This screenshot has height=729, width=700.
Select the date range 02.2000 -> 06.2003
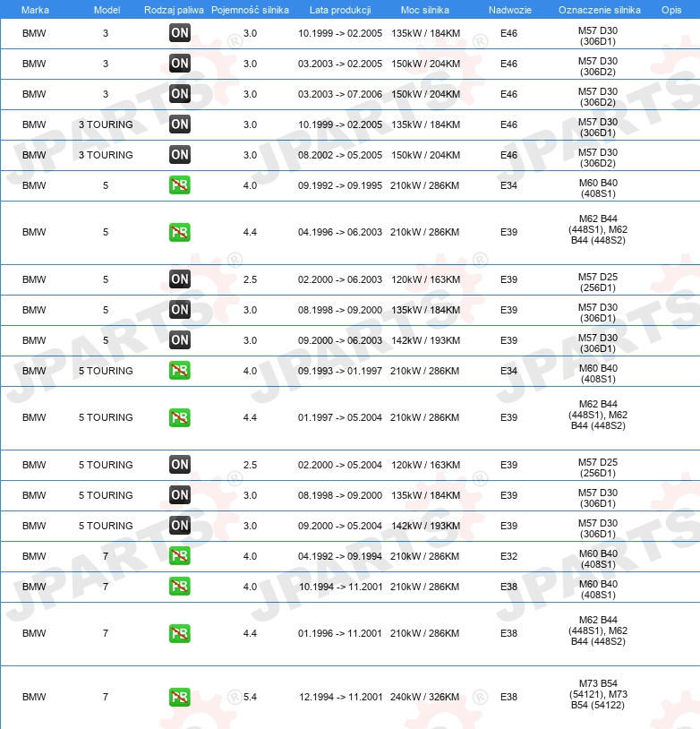point(340,279)
